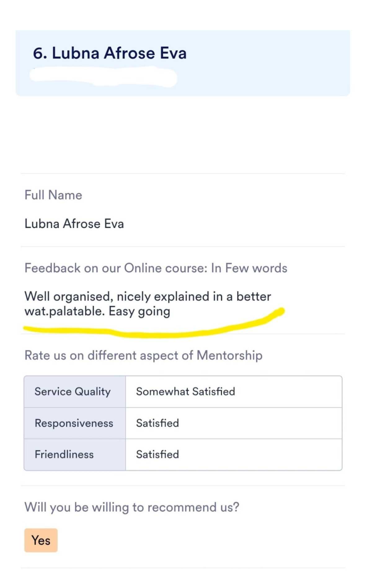
Task: Click the 'Lubna Afrose Eva' full name value
Action: point(74,224)
